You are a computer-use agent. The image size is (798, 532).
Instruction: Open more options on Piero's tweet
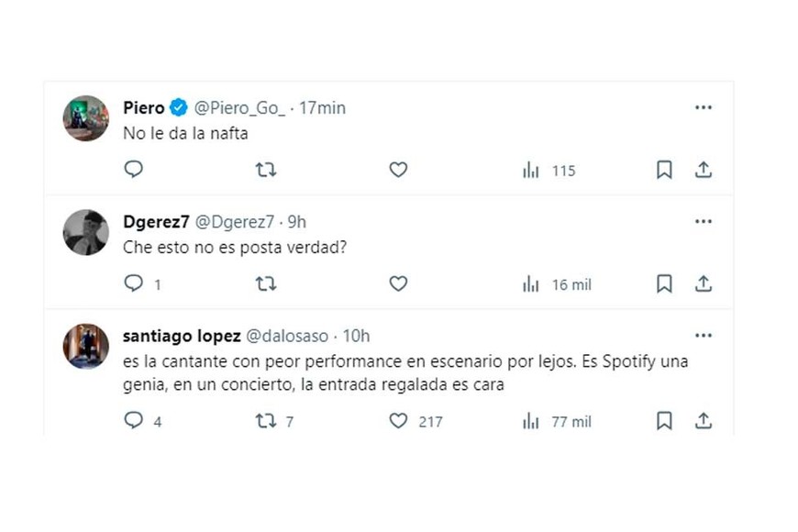704,107
